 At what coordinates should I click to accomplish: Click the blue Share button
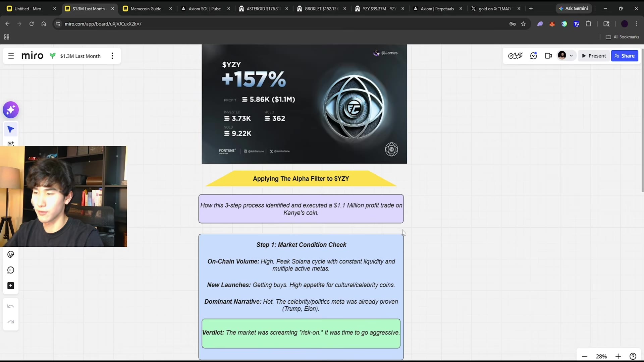(x=625, y=56)
